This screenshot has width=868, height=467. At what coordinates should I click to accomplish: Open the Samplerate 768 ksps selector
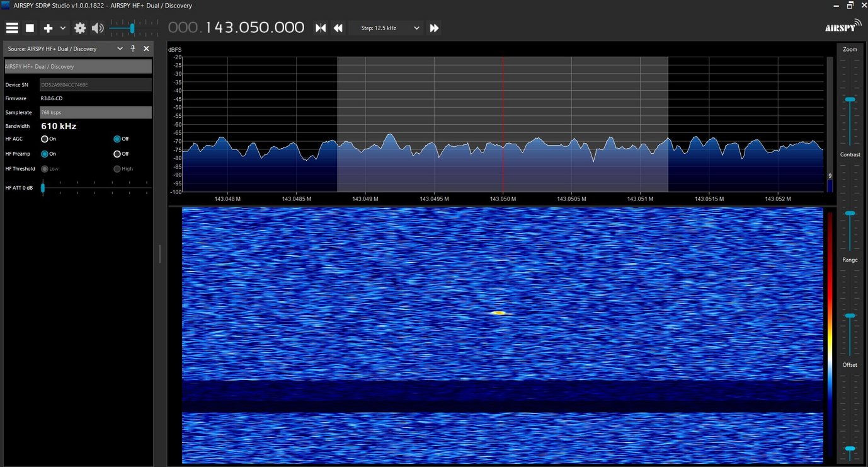[x=96, y=112]
